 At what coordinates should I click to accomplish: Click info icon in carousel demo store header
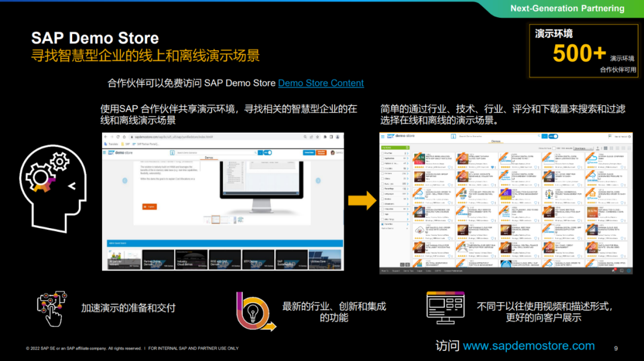point(172,153)
